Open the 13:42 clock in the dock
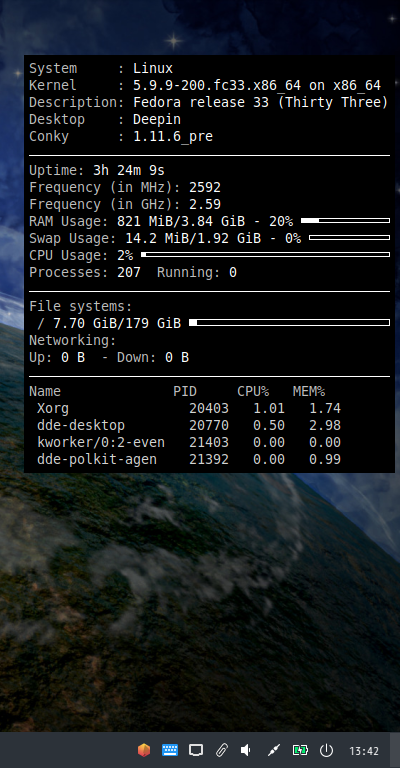 pyautogui.click(x=364, y=751)
